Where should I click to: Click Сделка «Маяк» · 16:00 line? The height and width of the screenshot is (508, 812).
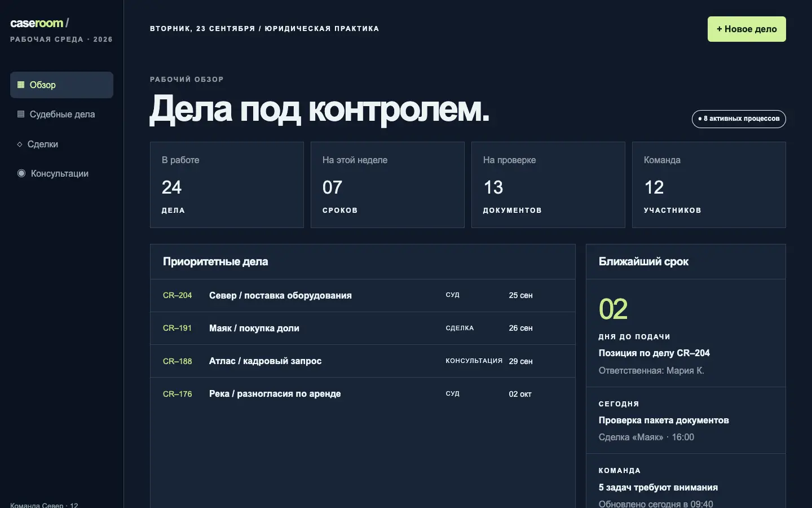(646, 437)
